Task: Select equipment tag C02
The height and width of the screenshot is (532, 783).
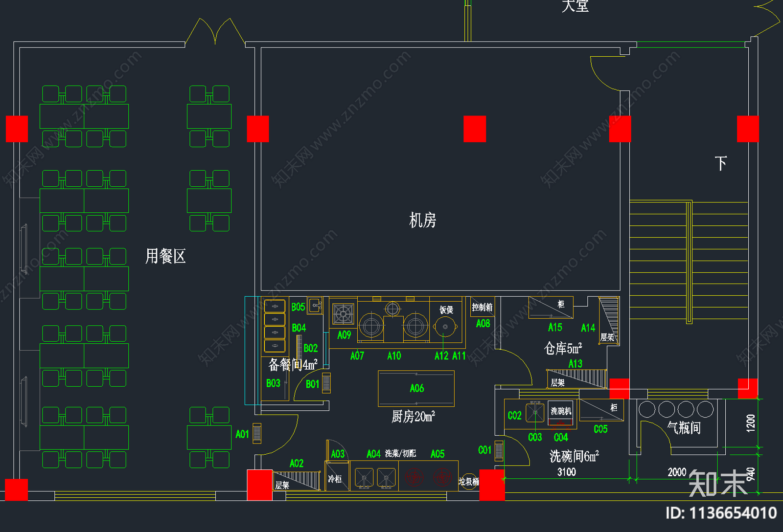Action: coord(515,416)
